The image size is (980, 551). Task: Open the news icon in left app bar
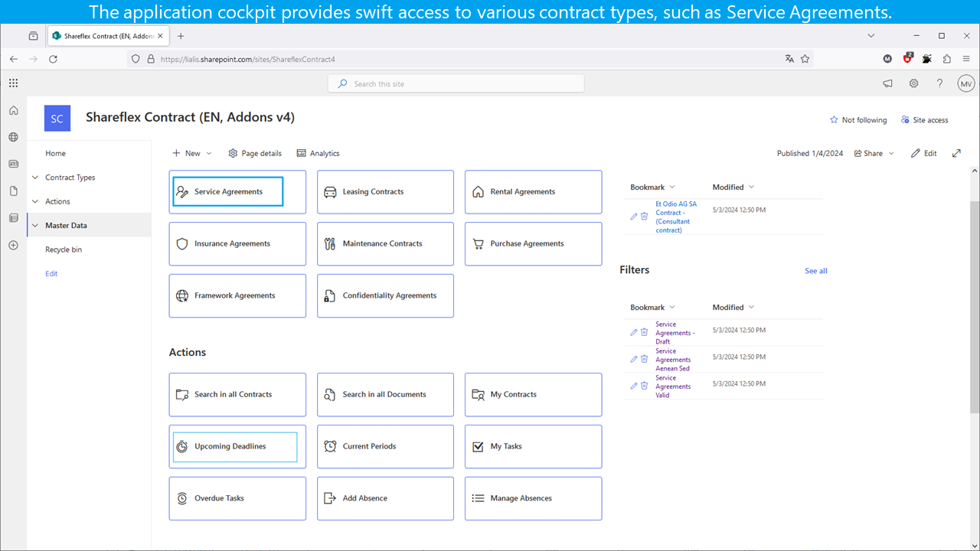(13, 164)
